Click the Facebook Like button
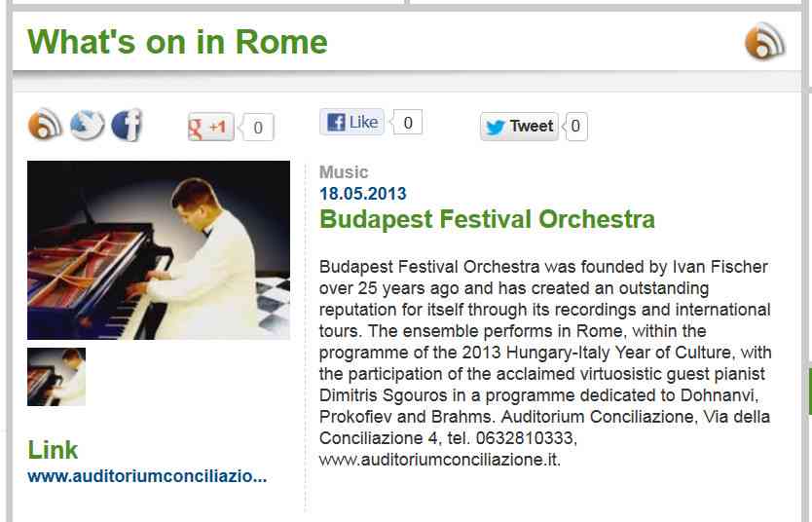 (351, 122)
